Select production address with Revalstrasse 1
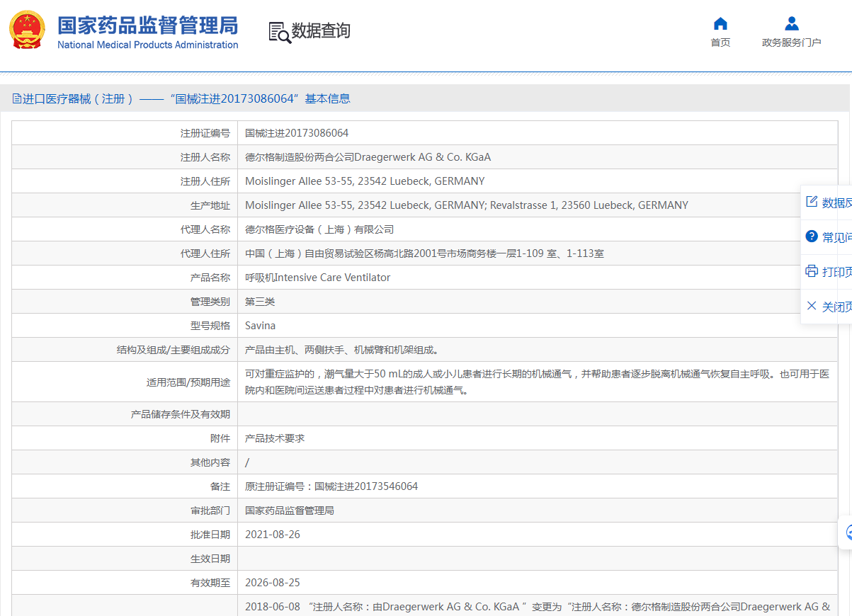The width and height of the screenshot is (852, 616). click(467, 205)
